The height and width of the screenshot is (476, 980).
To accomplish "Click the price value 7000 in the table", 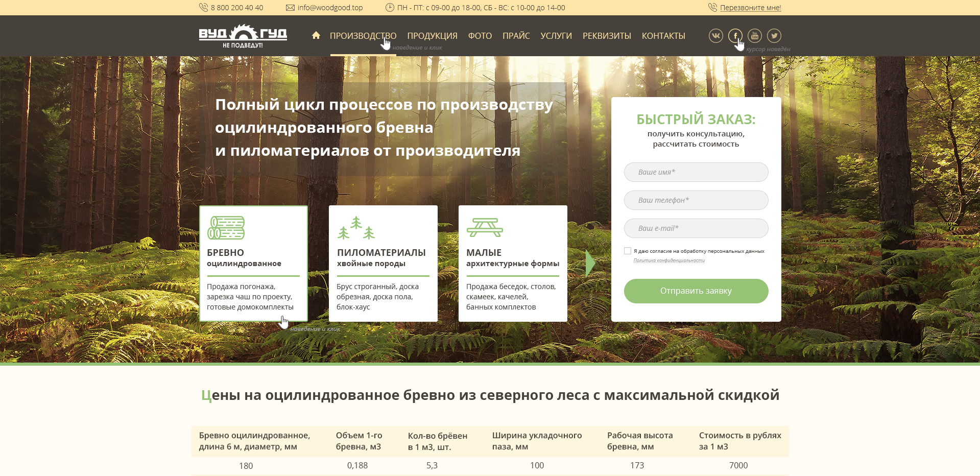I will tap(738, 466).
